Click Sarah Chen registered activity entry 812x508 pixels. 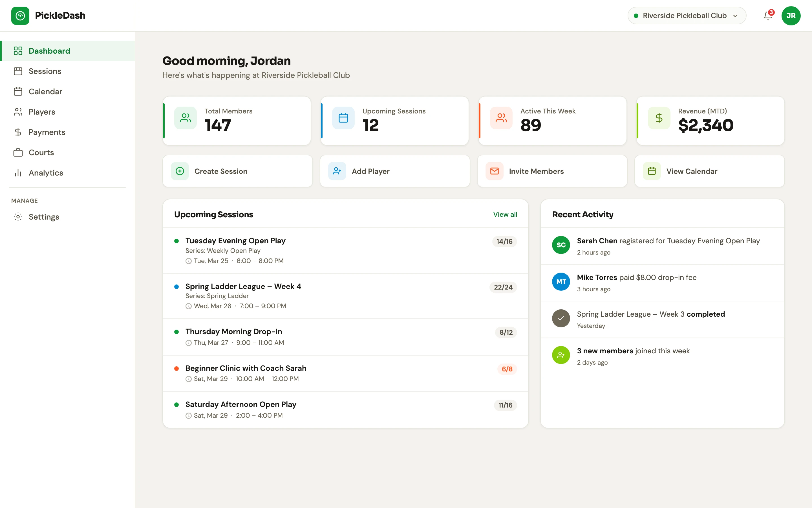(x=662, y=246)
